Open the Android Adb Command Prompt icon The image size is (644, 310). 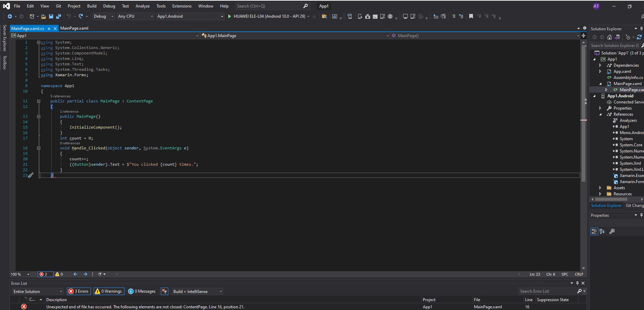tap(375, 16)
